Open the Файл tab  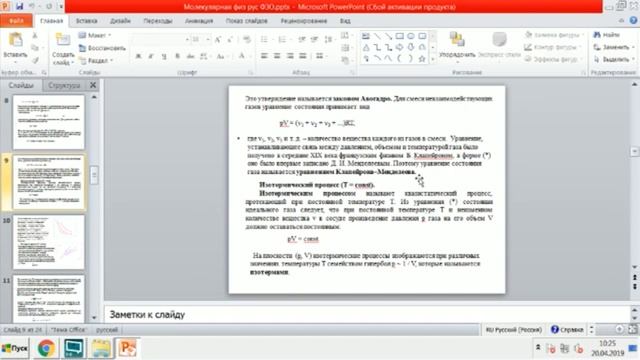coord(16,21)
